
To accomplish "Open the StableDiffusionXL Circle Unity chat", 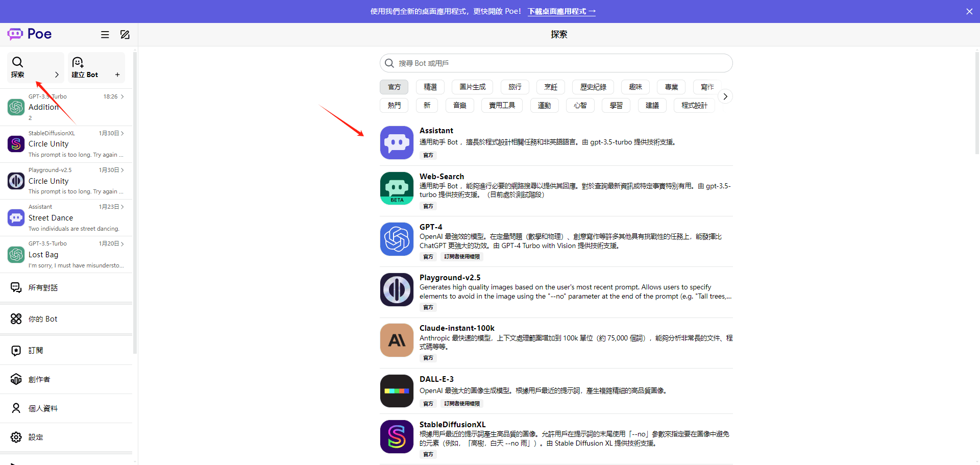I will tap(66, 144).
